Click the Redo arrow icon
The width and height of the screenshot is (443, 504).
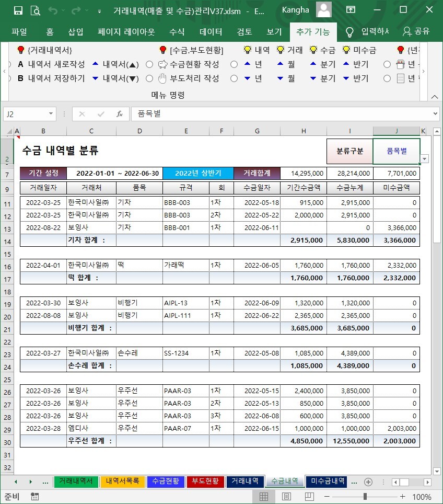pyautogui.click(x=76, y=10)
